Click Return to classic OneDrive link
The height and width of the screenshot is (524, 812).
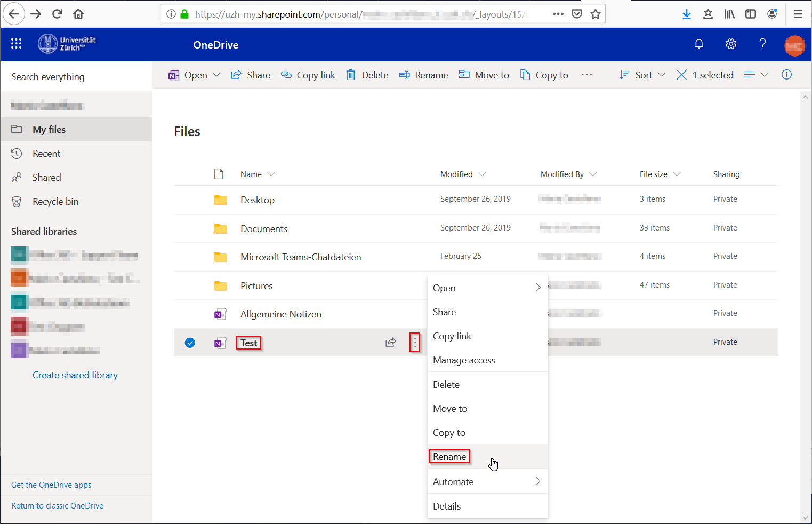point(58,506)
